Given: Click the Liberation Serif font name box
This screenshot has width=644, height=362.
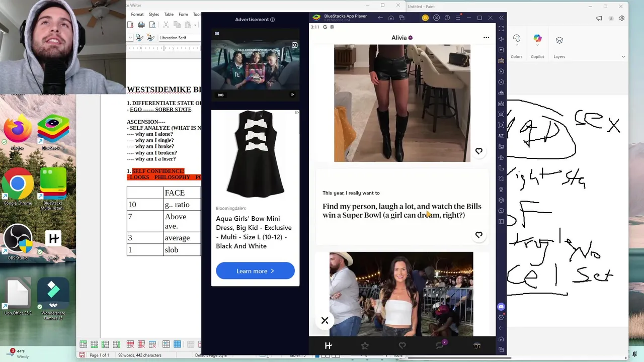Looking at the screenshot, I should (x=179, y=38).
